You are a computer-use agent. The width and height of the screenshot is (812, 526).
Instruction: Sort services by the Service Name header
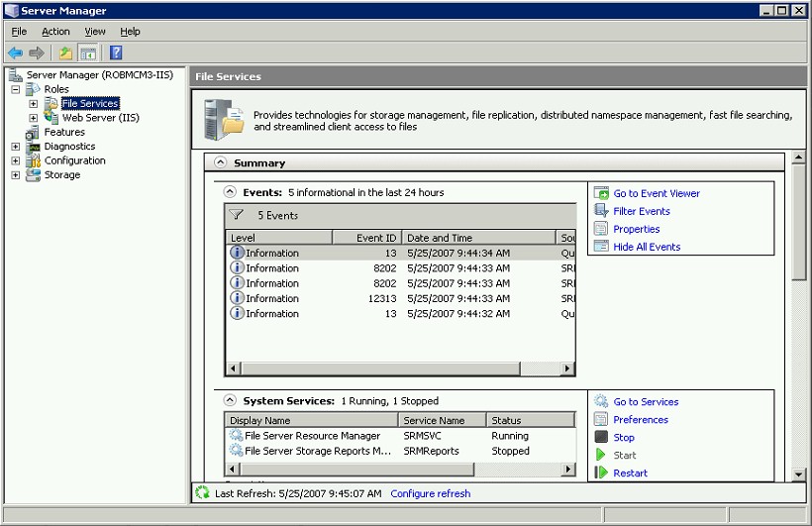tap(443, 420)
